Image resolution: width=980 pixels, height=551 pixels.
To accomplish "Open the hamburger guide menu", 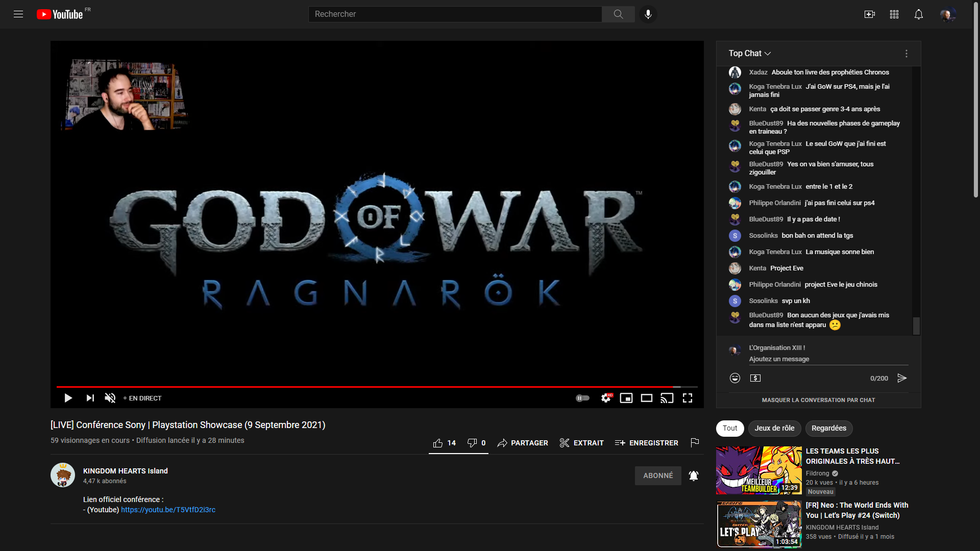I will click(18, 14).
